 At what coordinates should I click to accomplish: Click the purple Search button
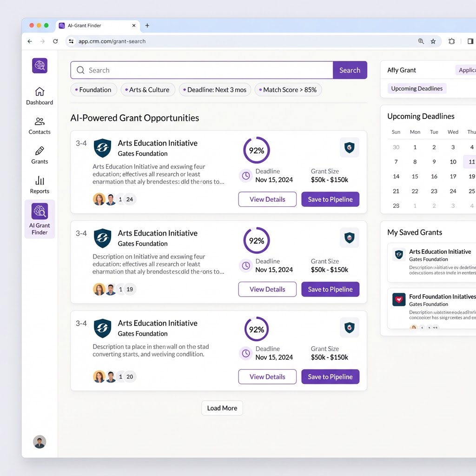(x=350, y=70)
